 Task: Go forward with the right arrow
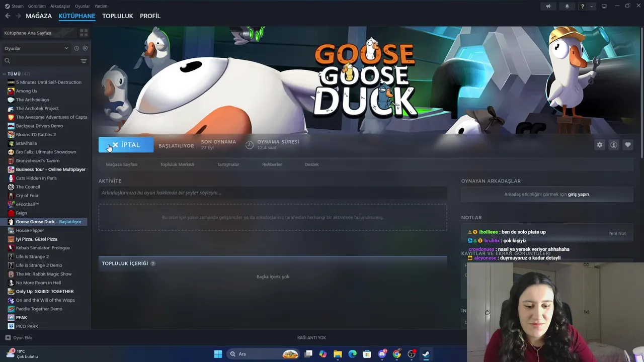click(18, 16)
